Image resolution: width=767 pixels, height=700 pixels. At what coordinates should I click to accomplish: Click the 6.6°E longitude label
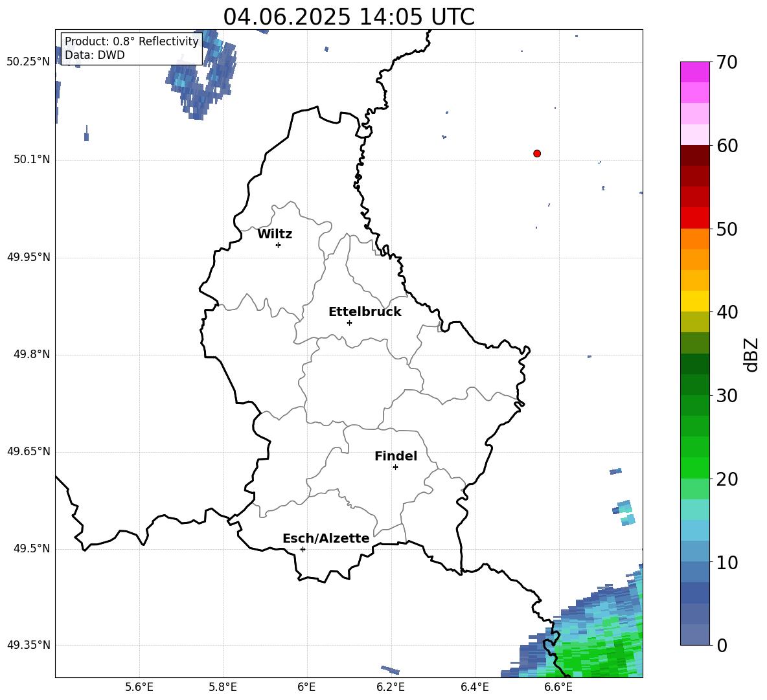[x=558, y=687]
